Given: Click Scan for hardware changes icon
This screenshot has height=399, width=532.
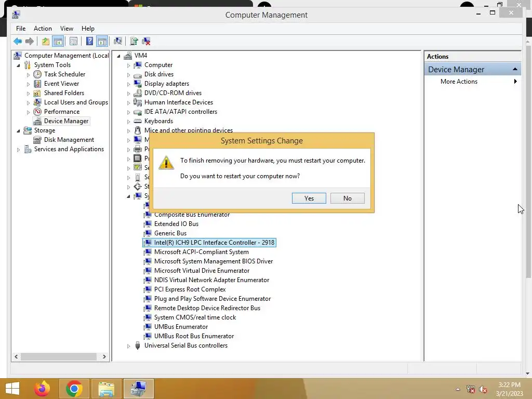Looking at the screenshot, I should 118,42.
